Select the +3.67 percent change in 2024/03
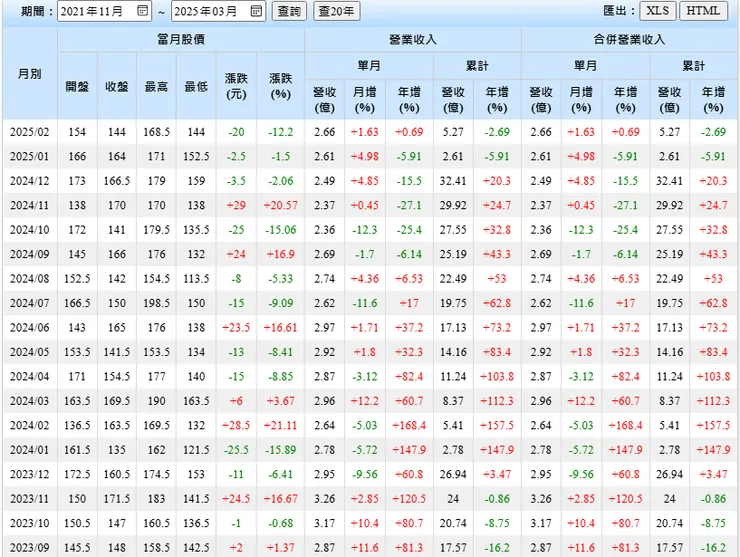Screen dimensions: 740x557 tap(281, 401)
